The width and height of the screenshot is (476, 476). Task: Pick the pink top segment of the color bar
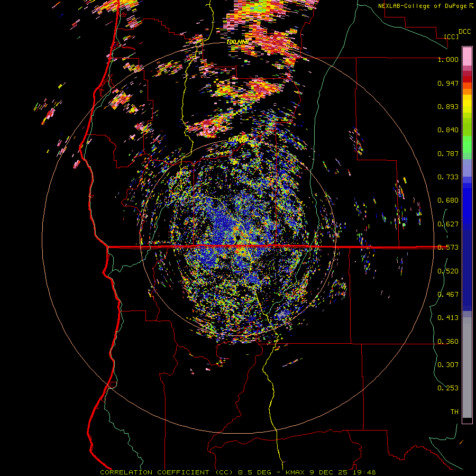coord(467,56)
